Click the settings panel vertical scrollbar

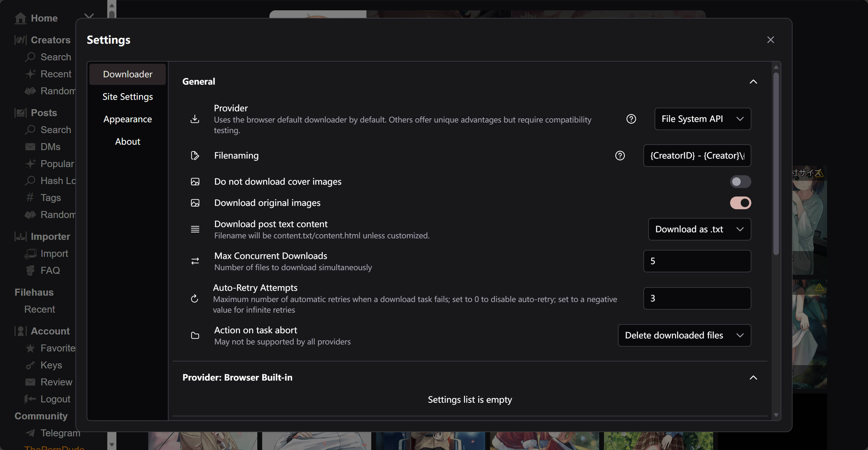click(x=776, y=164)
